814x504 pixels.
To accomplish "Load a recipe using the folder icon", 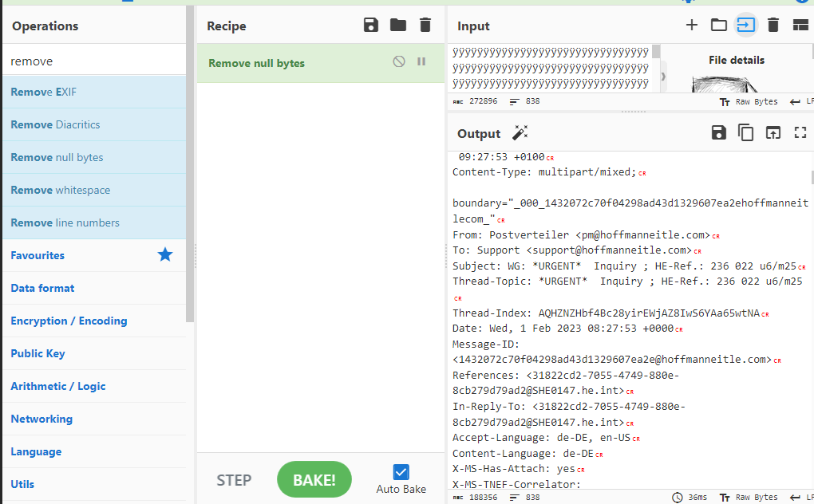I will coord(398,26).
